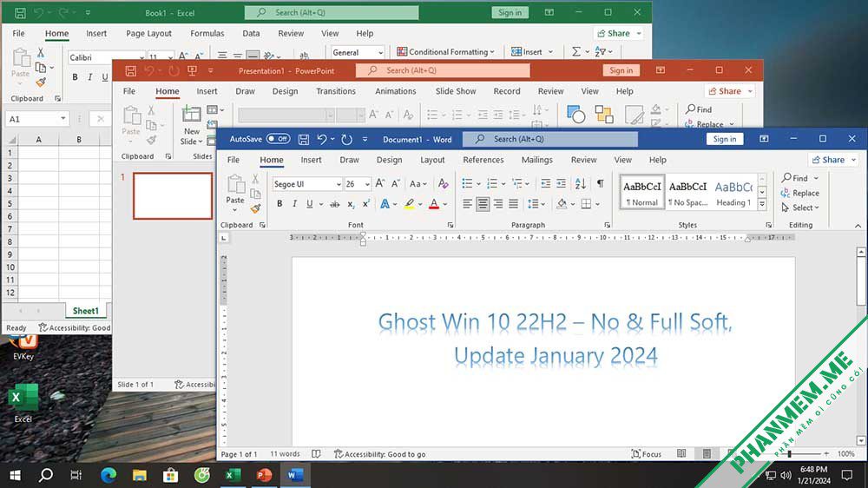
Task: Click Show/Hide paragraph marks icon
Action: coord(600,183)
